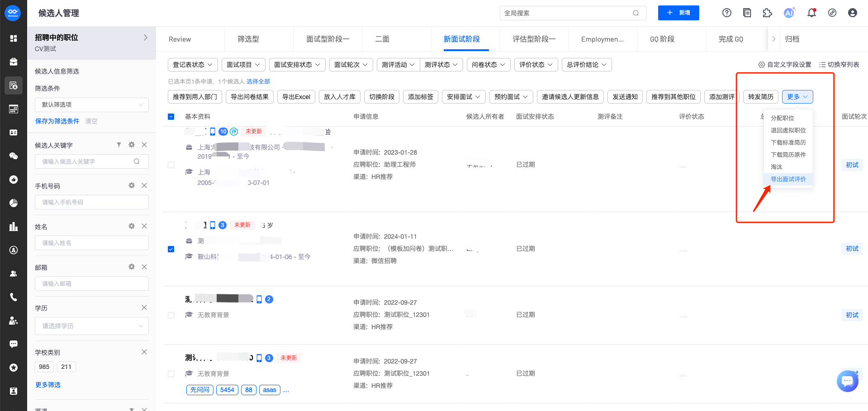Open settings gear for 手机号码 filter
This screenshot has height=411, width=868.
click(132, 185)
